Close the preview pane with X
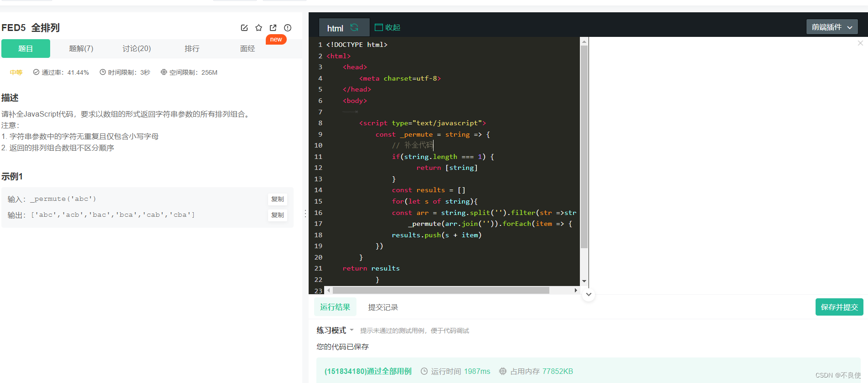Image resolution: width=868 pixels, height=383 pixels. tap(860, 43)
